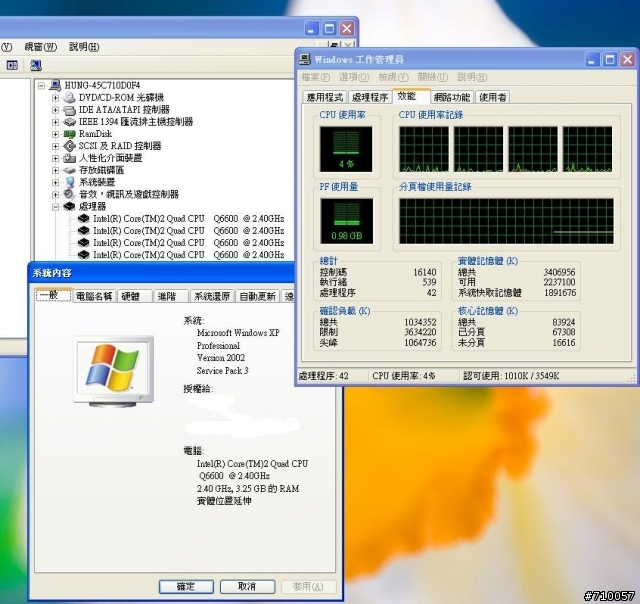This screenshot has width=640, height=604.
Task: Collapse the 處理器 node
Action: (x=56, y=207)
